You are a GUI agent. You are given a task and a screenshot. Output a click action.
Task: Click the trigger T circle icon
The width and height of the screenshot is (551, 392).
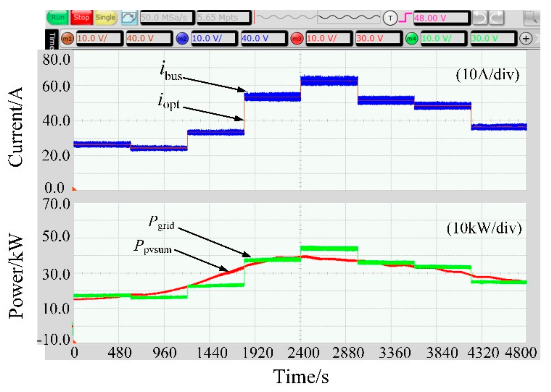390,18
